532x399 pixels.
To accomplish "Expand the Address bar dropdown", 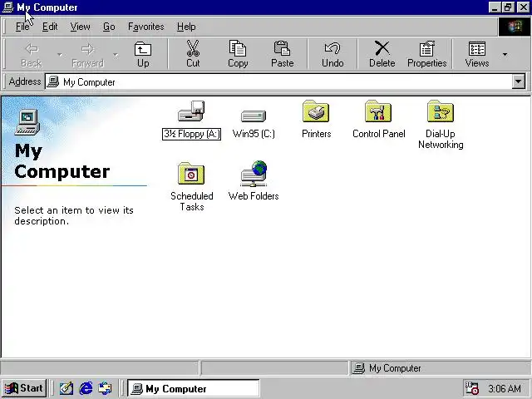I will (x=518, y=81).
